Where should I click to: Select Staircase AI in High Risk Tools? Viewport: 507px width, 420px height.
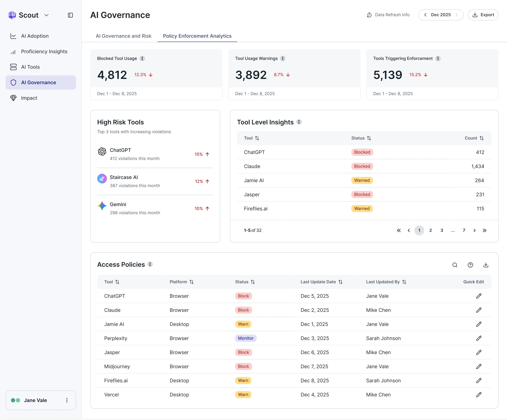pyautogui.click(x=155, y=181)
